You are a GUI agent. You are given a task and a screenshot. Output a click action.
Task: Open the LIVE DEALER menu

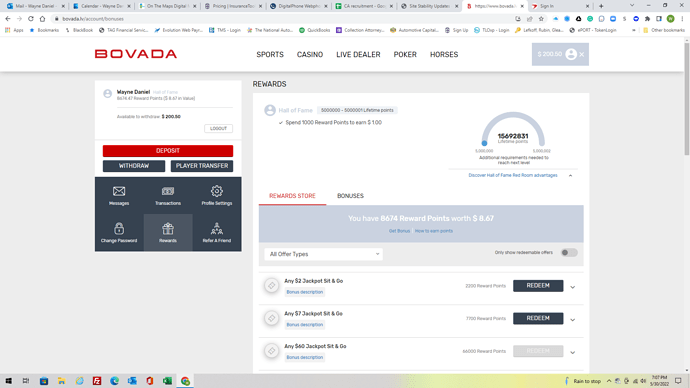pos(358,55)
